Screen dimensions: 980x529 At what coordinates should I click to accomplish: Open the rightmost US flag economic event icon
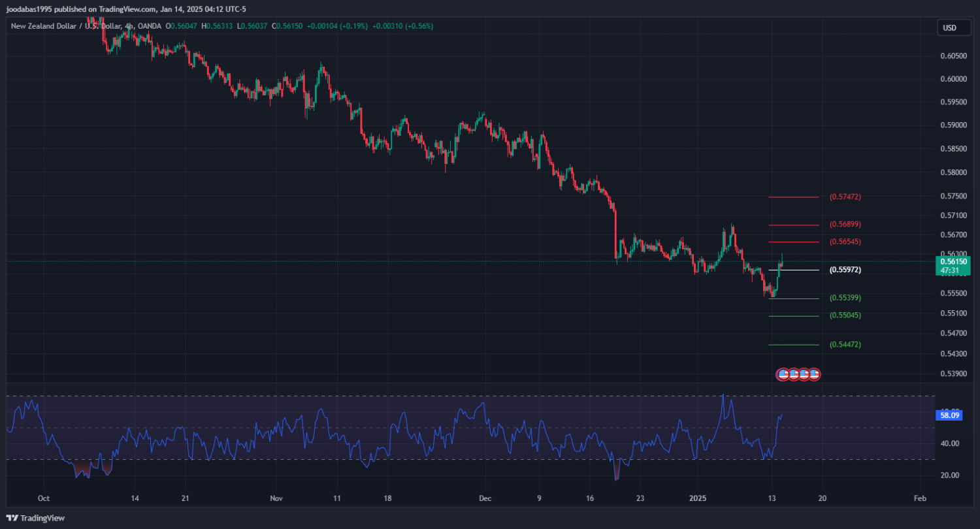814,374
